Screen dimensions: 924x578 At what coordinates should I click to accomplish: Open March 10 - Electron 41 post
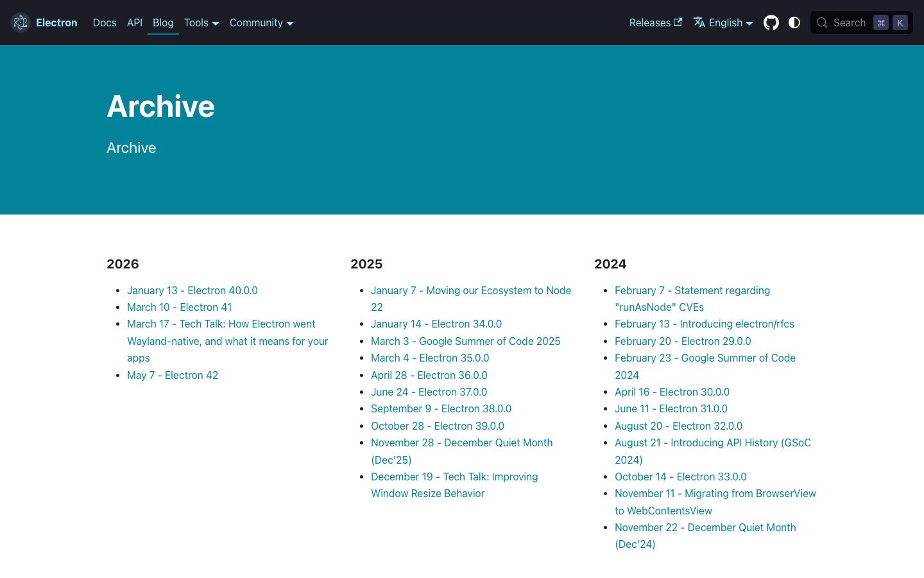pos(180,307)
